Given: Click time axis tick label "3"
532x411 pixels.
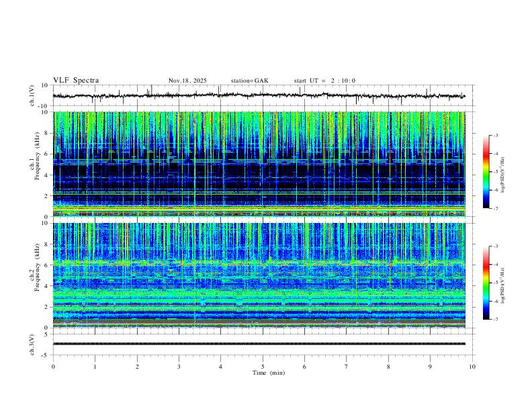Looking at the screenshot, I should [179, 367].
